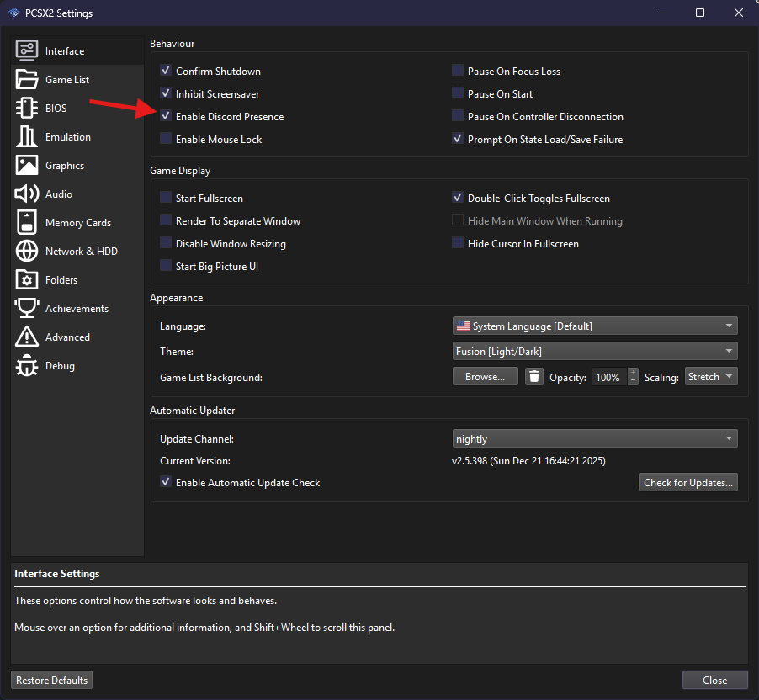The width and height of the screenshot is (759, 700).
Task: Click Check for Updates button
Action: click(687, 482)
